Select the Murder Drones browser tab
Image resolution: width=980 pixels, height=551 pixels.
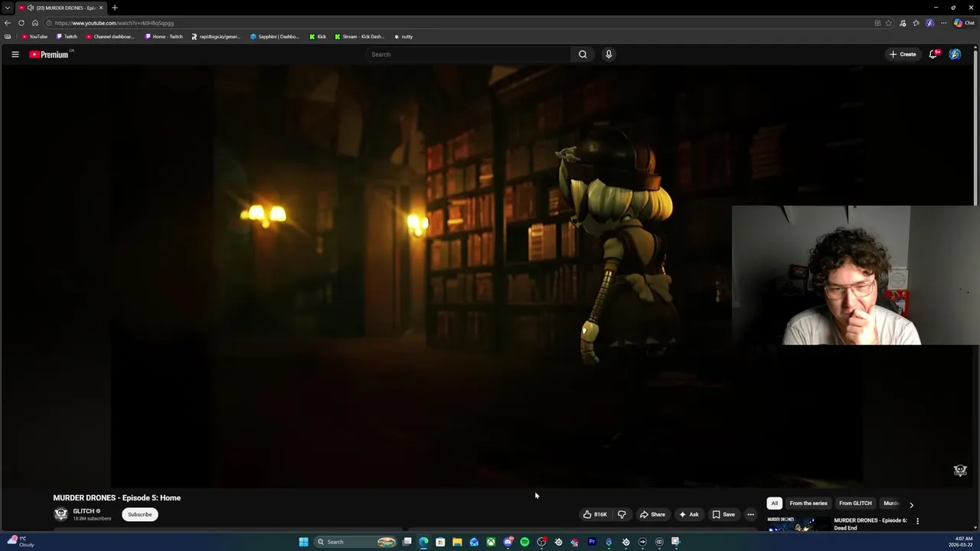[61, 8]
